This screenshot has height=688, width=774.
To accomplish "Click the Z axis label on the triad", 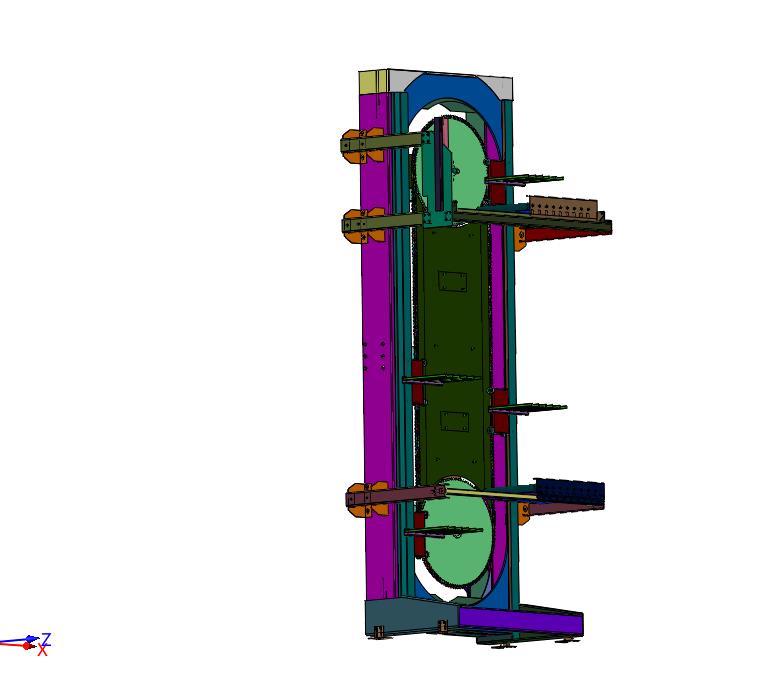I will (x=45, y=638).
